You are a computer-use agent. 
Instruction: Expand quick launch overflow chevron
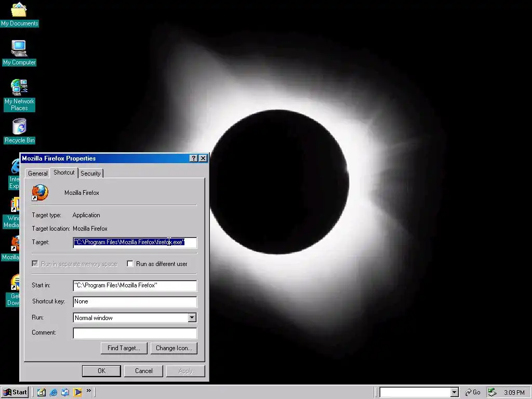[88, 391]
